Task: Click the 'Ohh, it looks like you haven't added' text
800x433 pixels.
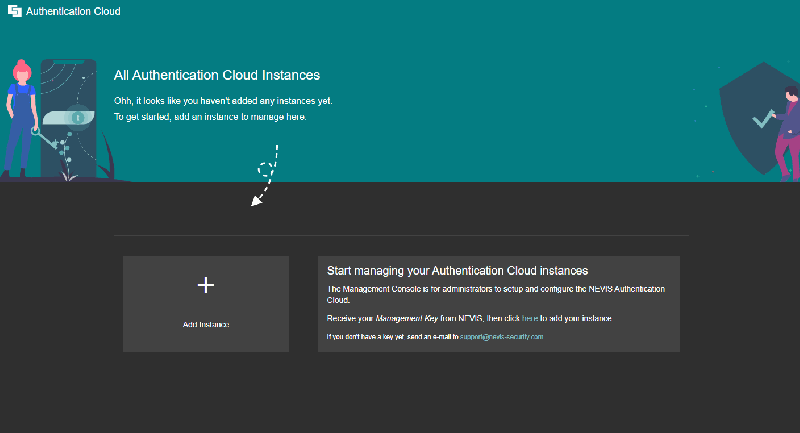Action: pyautogui.click(x=223, y=101)
